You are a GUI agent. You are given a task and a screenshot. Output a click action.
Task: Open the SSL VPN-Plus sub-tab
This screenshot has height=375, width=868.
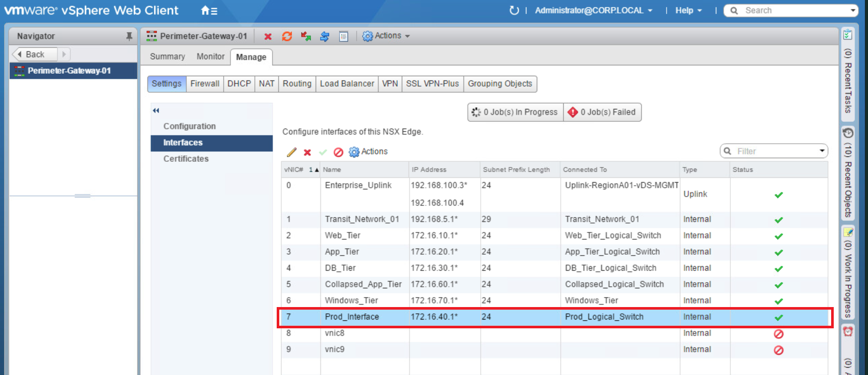tap(432, 84)
